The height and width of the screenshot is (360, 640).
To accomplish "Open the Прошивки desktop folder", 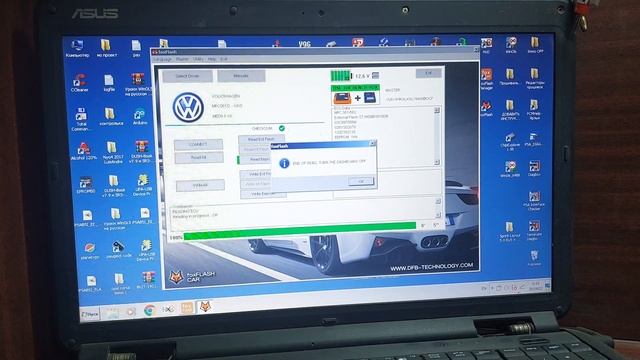I will [509, 76].
